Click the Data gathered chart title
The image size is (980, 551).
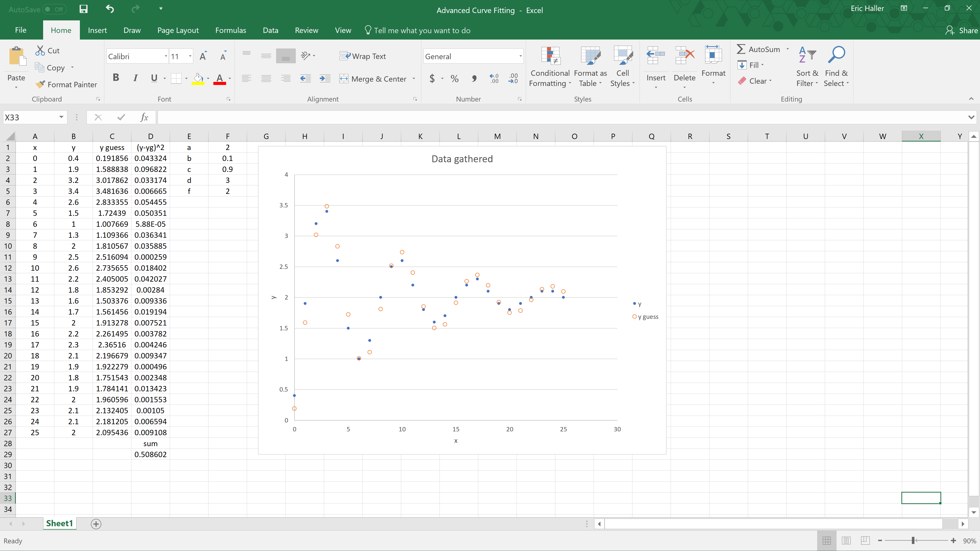(462, 159)
